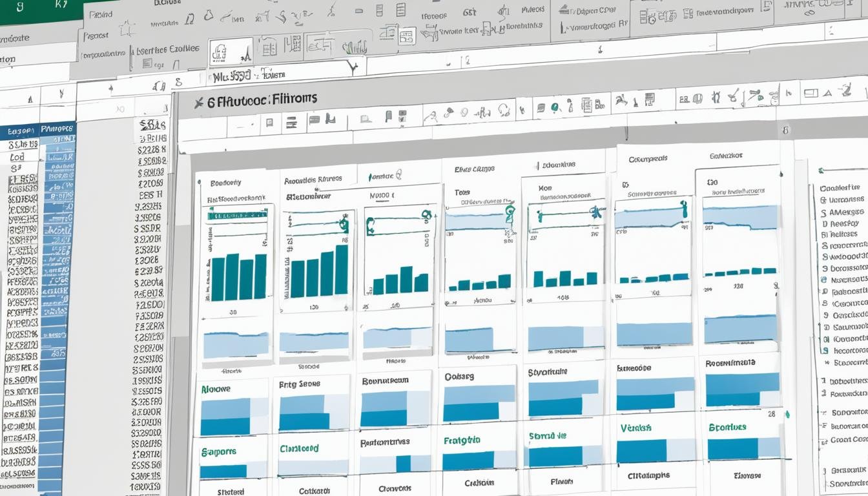Click the green circular icon in pane toolbar

(555, 108)
